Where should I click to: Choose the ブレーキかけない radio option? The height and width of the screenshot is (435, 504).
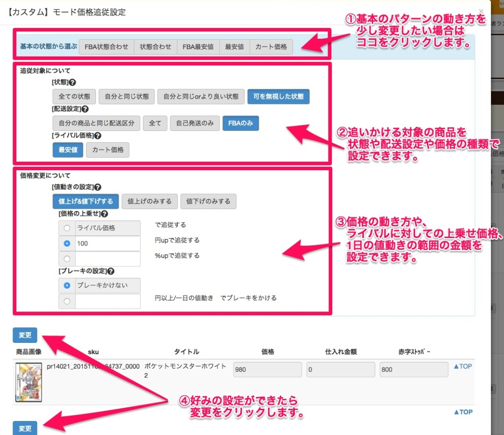click(x=67, y=285)
